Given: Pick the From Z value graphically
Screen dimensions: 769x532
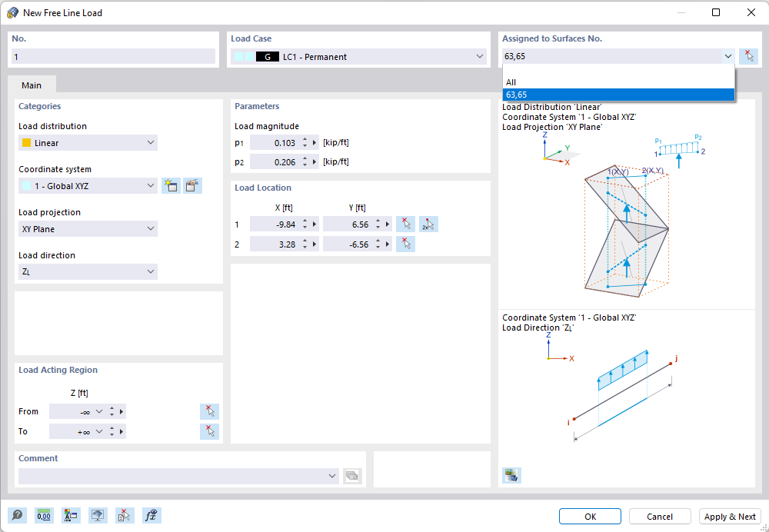Looking at the screenshot, I should 209,411.
